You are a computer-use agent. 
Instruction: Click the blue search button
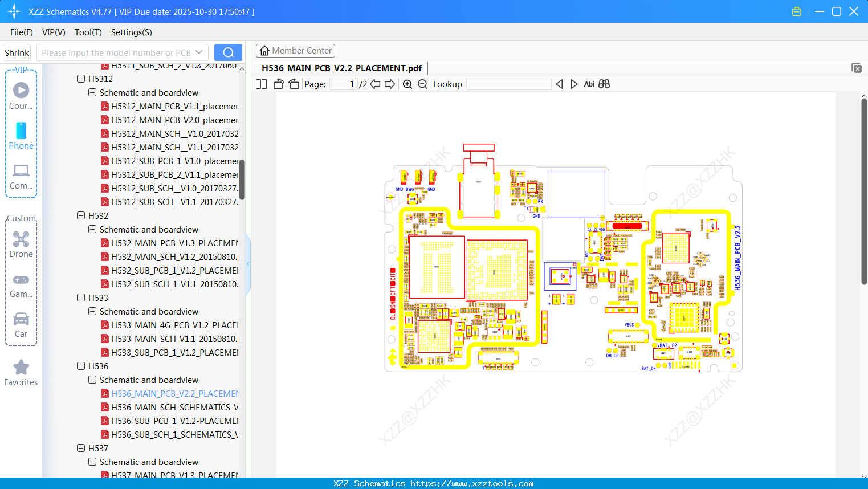click(x=228, y=52)
